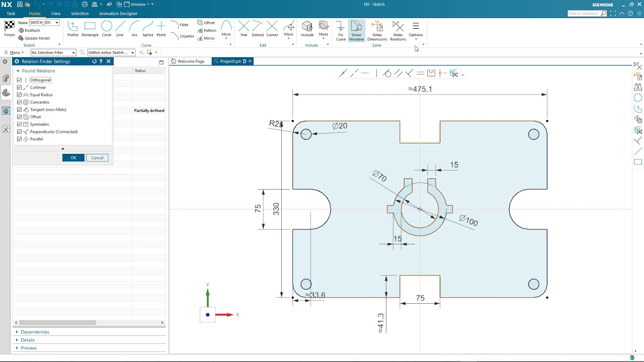The height and width of the screenshot is (362, 644).
Task: Click the Offset curve tool
Action: click(x=206, y=23)
